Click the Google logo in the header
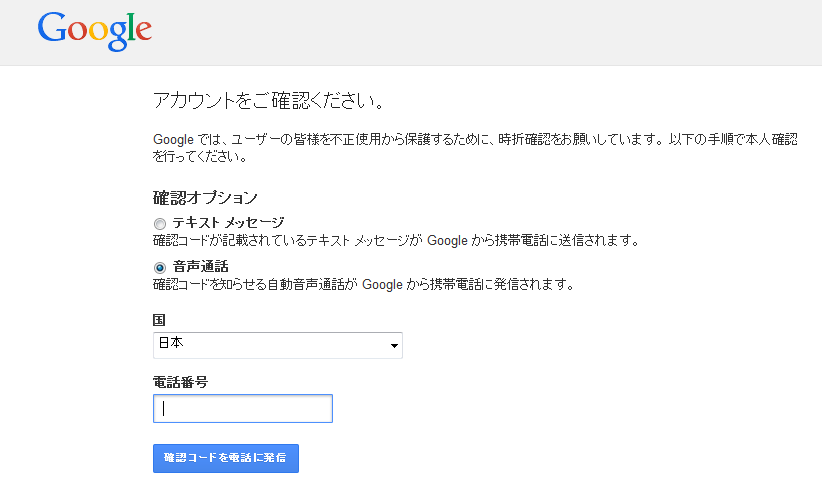 (x=95, y=31)
